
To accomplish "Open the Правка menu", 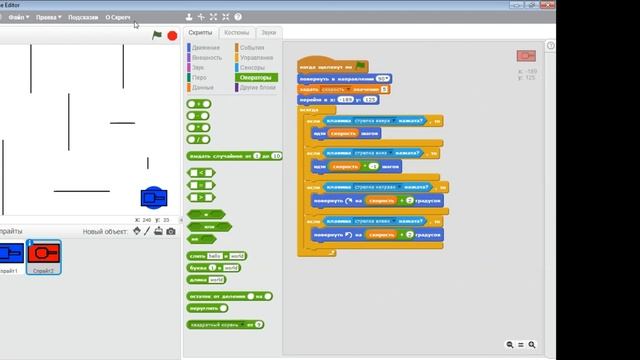I will tap(48, 17).
